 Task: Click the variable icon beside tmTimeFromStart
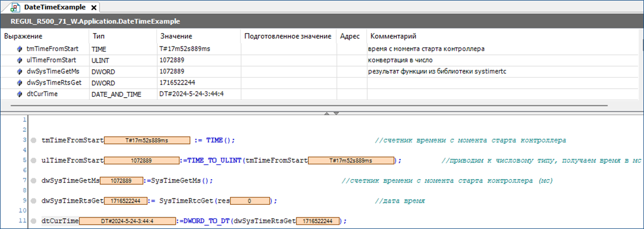click(19, 49)
